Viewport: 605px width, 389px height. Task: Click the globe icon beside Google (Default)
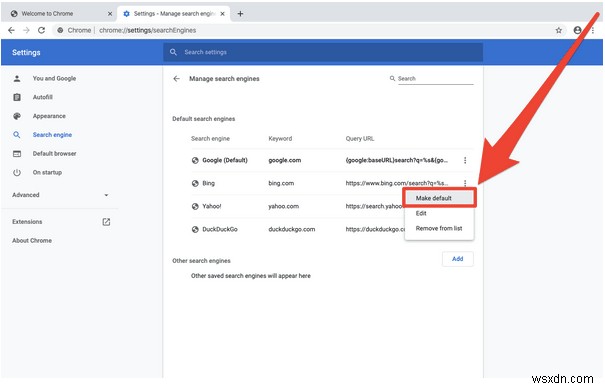pos(195,161)
